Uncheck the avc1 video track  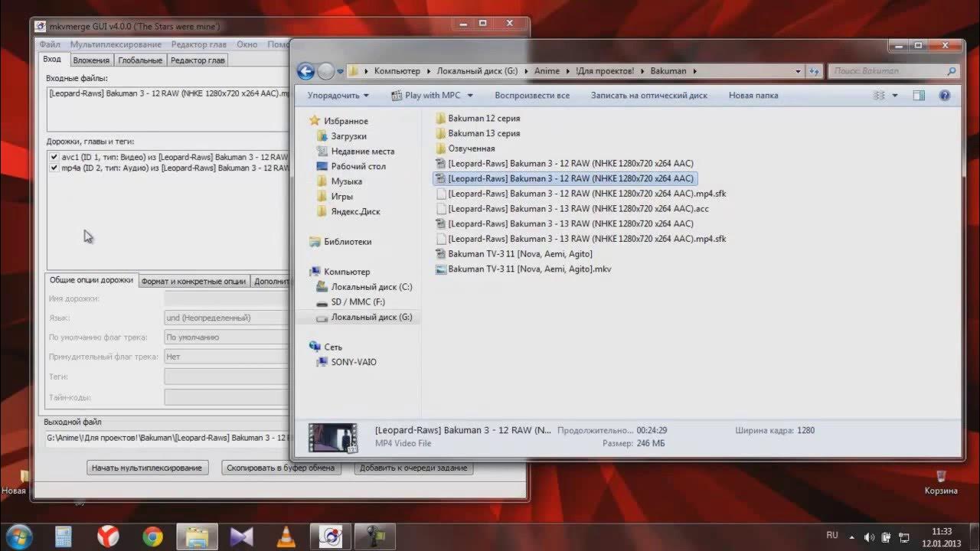pyautogui.click(x=54, y=157)
